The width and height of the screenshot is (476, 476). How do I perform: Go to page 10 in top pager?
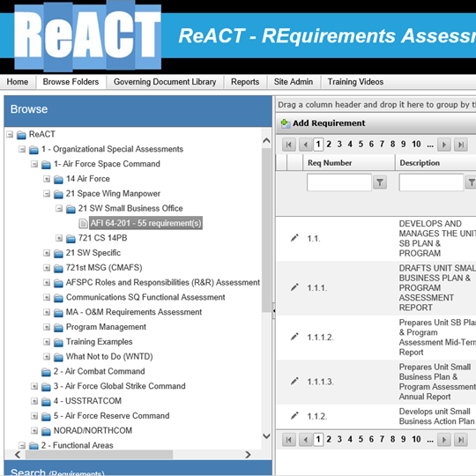click(x=416, y=145)
